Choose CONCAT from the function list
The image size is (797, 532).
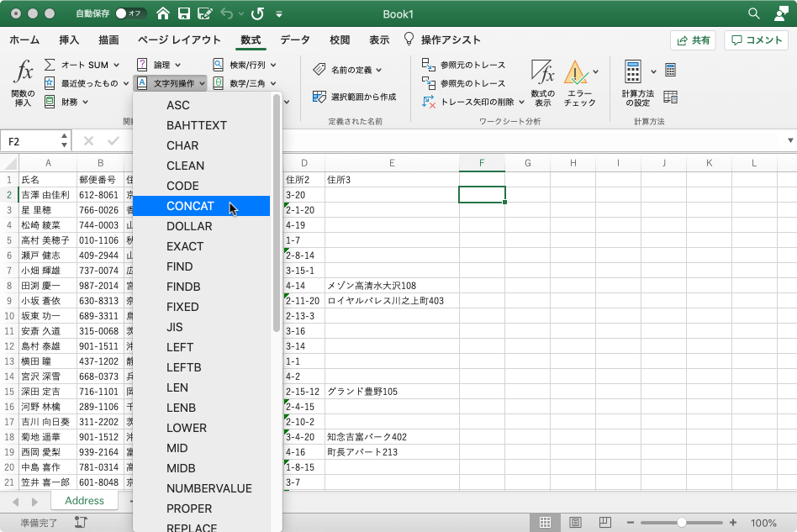[x=201, y=206]
